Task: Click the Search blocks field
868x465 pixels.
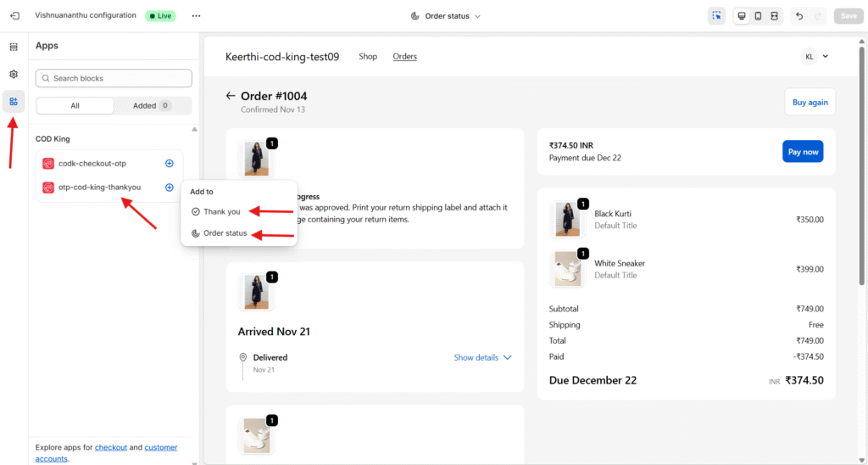Action: pos(114,78)
